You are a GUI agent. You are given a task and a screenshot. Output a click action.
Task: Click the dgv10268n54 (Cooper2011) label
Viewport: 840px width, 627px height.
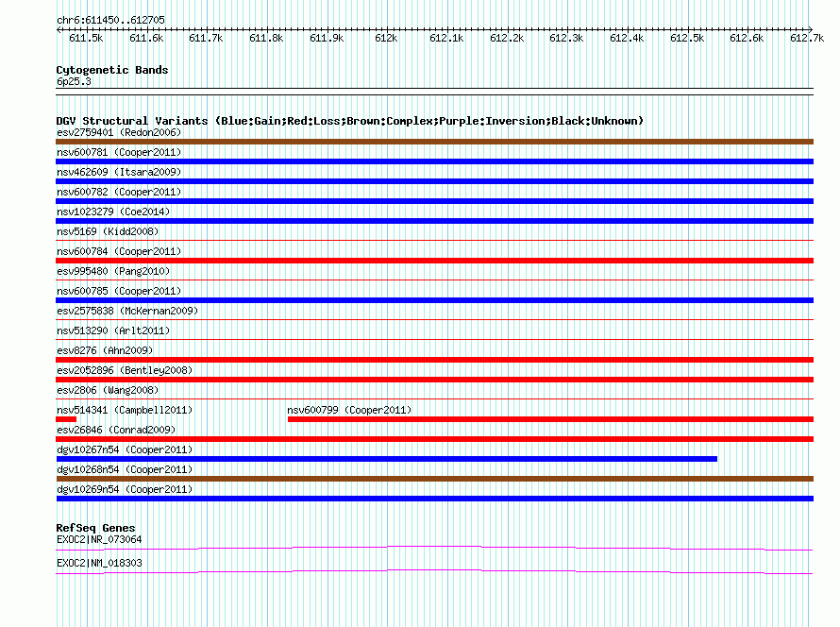pos(125,469)
